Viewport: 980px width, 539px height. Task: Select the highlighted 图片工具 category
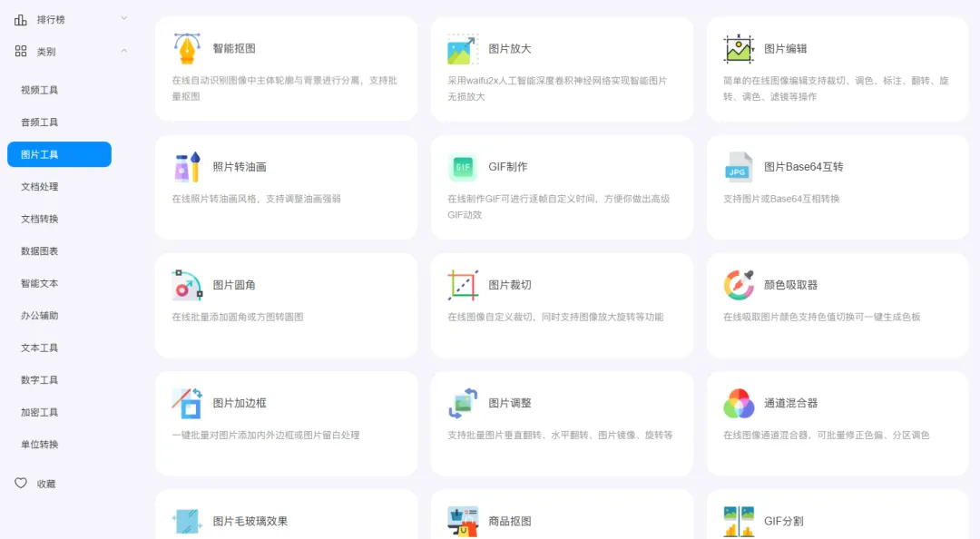tap(59, 154)
